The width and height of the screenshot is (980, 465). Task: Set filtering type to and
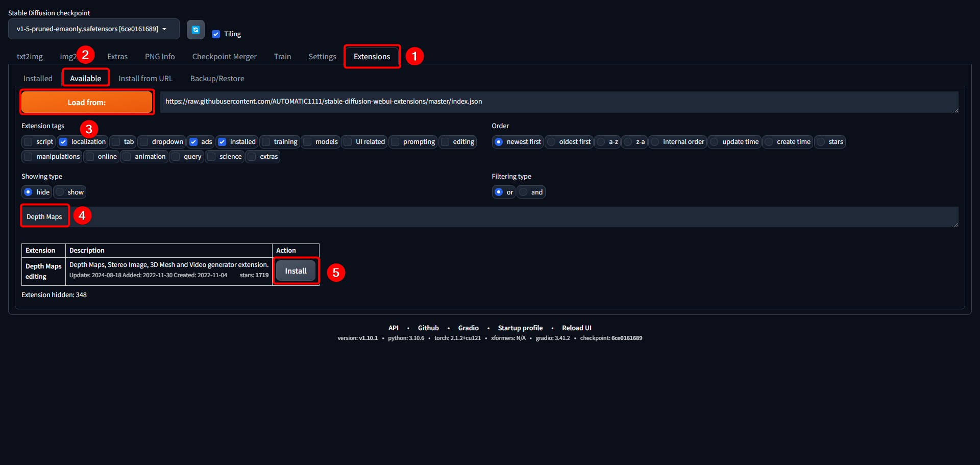tap(524, 192)
